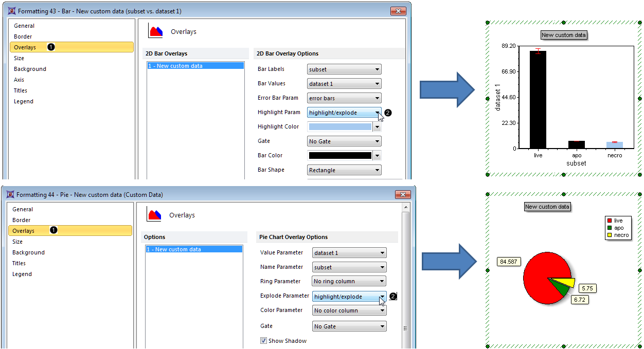
Task: Click the Highlight Color light blue swatch
Action: [339, 127]
